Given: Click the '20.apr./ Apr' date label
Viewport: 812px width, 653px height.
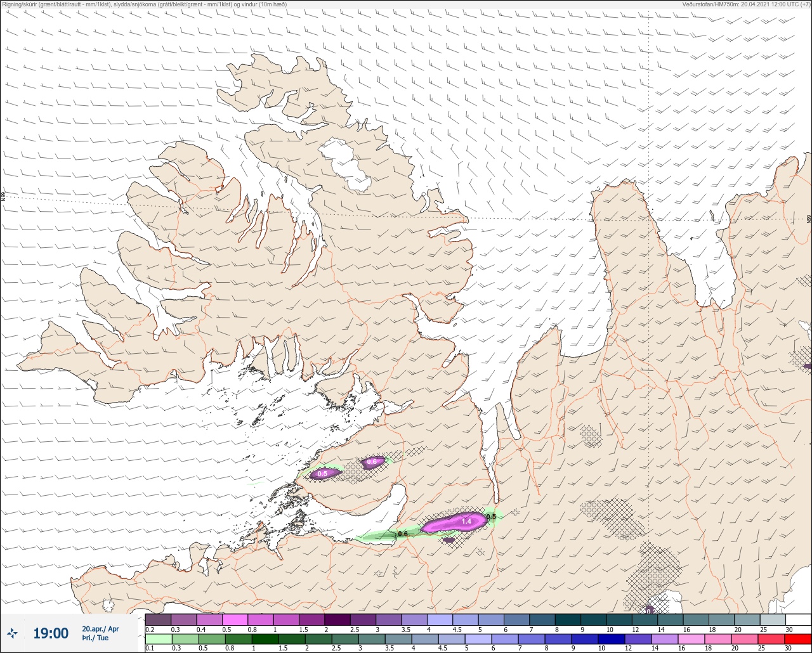Looking at the screenshot, I should tap(100, 629).
